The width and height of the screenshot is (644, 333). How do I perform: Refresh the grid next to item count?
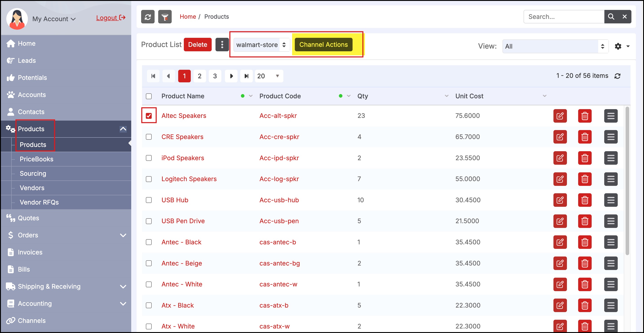point(617,76)
